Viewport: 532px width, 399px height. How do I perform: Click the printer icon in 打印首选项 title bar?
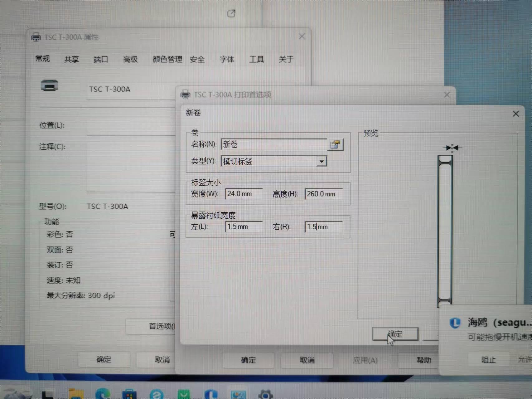point(185,95)
